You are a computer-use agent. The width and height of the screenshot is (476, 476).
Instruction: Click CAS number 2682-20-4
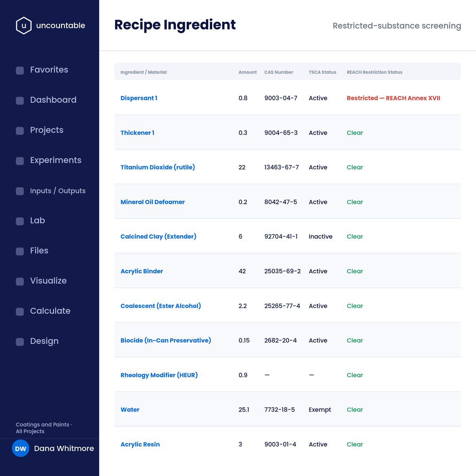280,340
